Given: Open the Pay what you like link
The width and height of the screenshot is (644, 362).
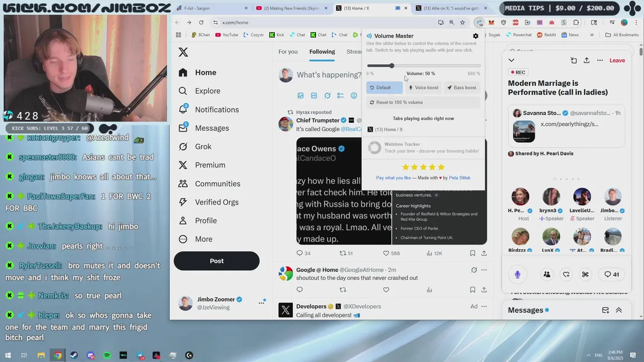Looking at the screenshot, I should [x=393, y=178].
